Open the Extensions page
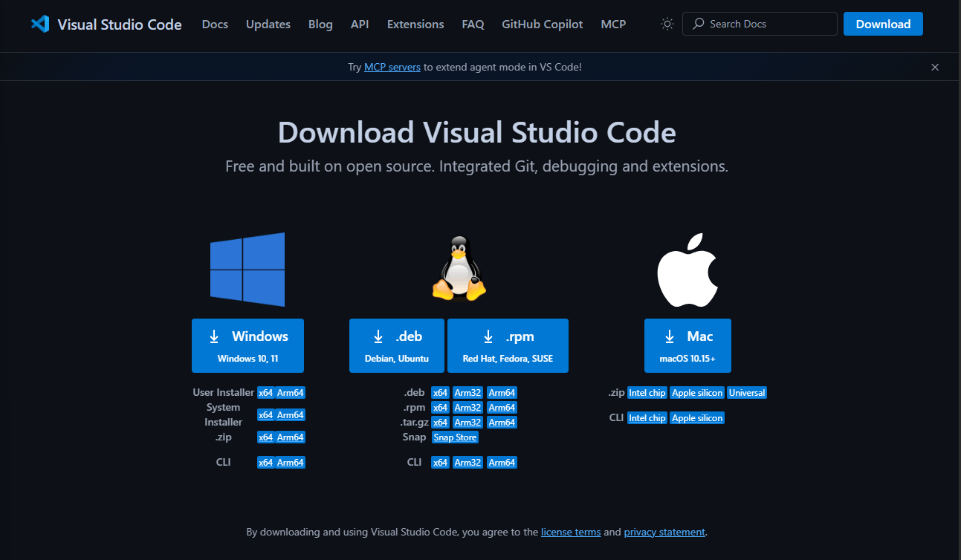Screen dimensions: 961x560 (x=415, y=24)
